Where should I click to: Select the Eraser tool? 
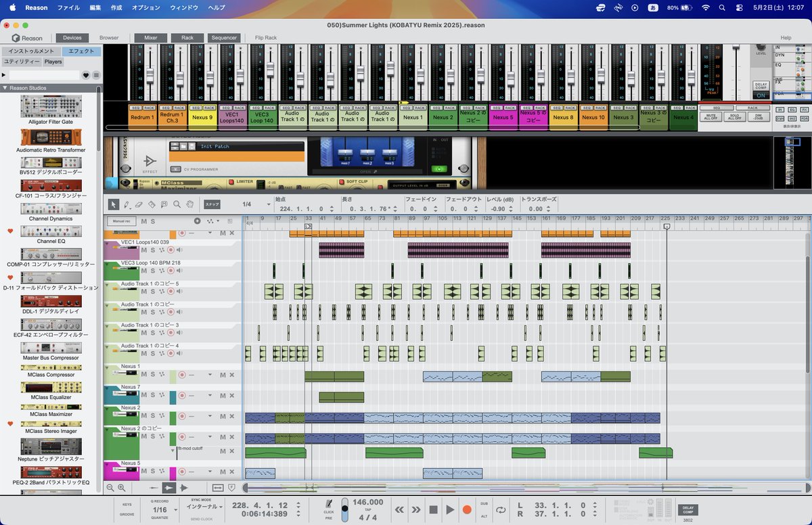click(139, 204)
